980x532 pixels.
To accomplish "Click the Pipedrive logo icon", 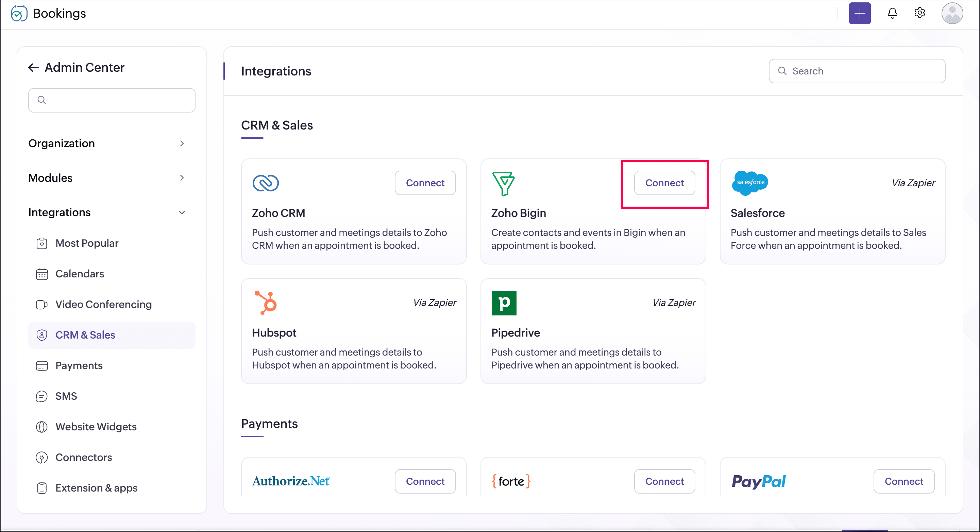I will point(504,303).
